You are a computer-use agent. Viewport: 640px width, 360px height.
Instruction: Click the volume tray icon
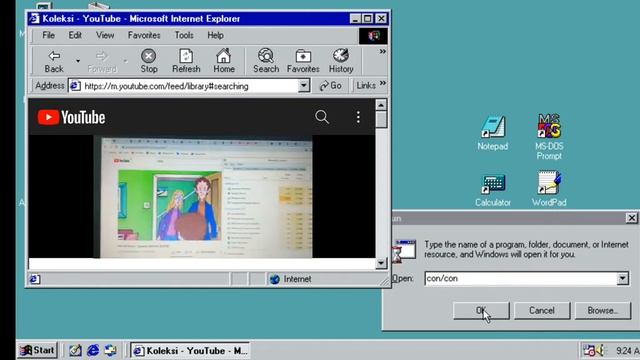(x=600, y=350)
